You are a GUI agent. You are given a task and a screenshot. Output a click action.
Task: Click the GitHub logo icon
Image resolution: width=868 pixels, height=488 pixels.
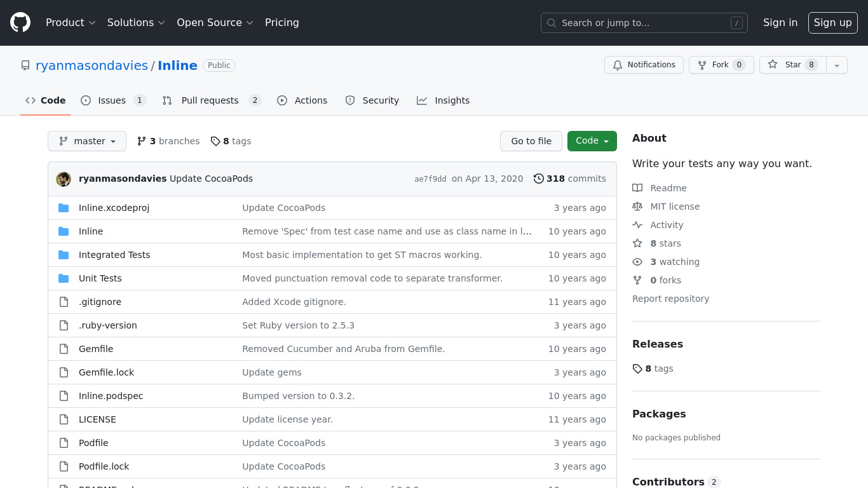click(20, 22)
